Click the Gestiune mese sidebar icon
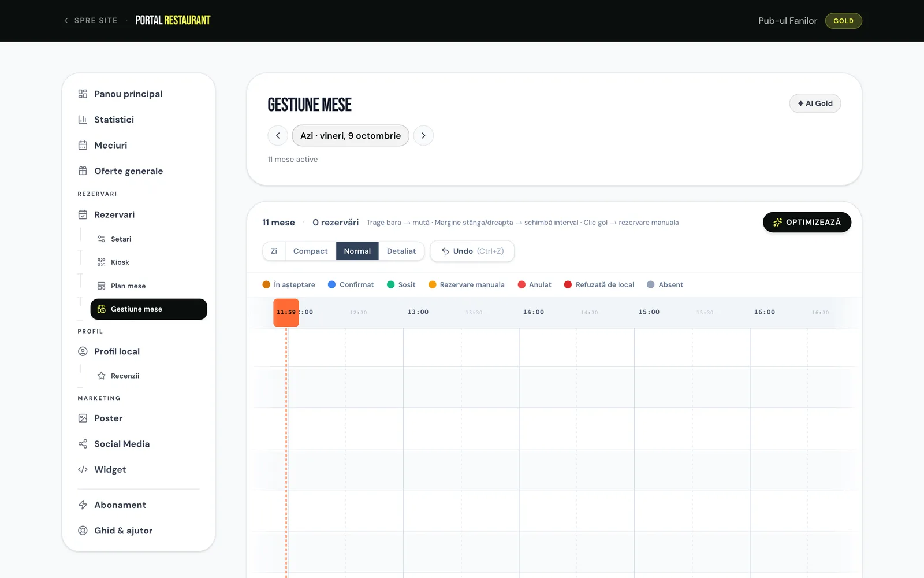This screenshot has width=924, height=578. pos(101,309)
